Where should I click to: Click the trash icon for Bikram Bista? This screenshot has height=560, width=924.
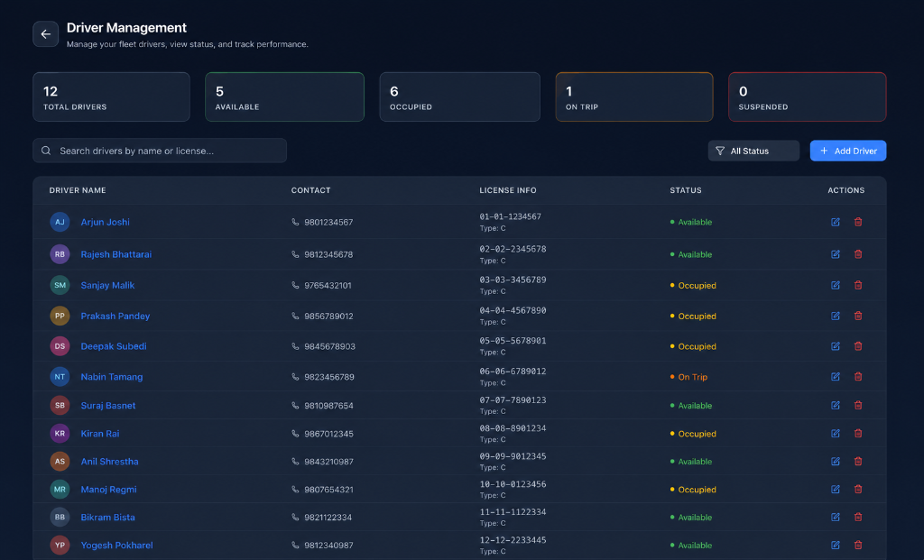(858, 517)
